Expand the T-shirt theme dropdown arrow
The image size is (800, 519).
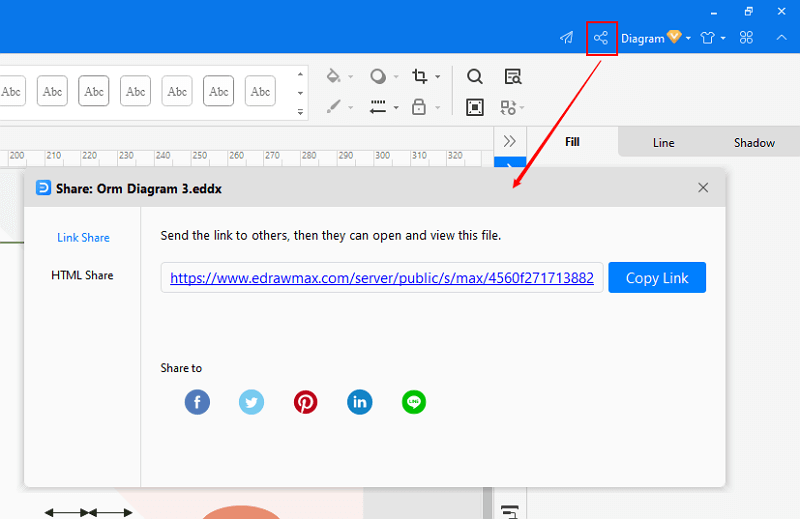(x=723, y=39)
